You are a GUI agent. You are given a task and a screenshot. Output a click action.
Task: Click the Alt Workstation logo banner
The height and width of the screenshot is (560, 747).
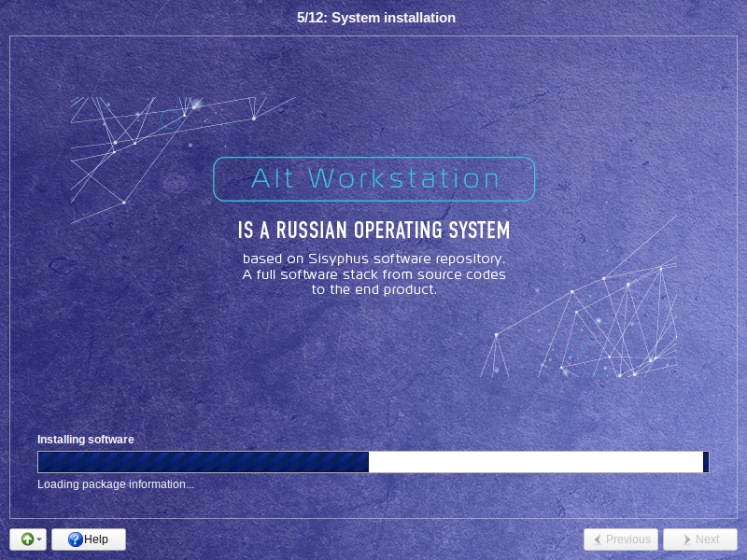pos(374,179)
